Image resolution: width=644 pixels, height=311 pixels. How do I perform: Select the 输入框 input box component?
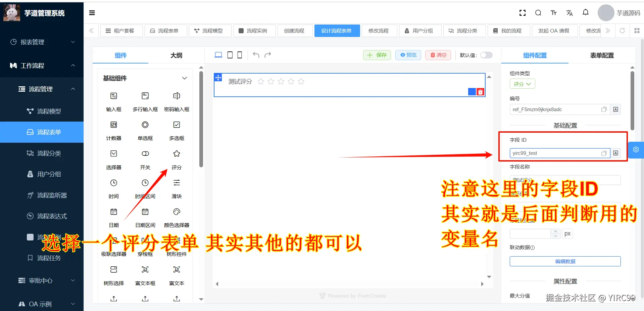pyautogui.click(x=113, y=101)
